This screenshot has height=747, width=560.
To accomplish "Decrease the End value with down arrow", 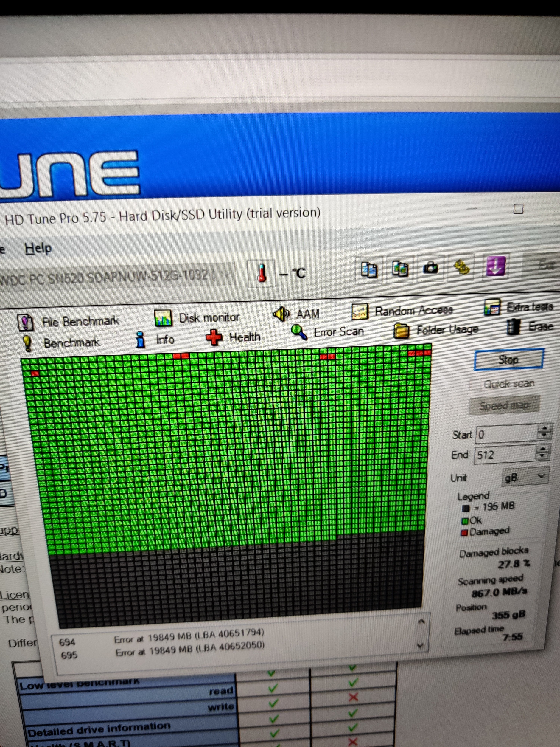I will pyautogui.click(x=543, y=457).
